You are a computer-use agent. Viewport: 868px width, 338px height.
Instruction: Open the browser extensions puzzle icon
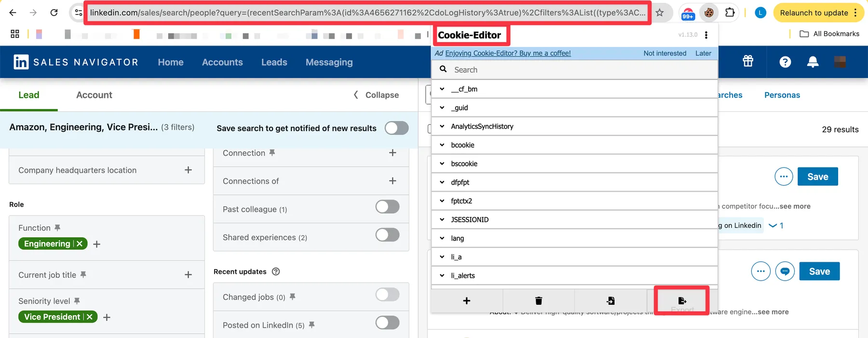point(730,13)
